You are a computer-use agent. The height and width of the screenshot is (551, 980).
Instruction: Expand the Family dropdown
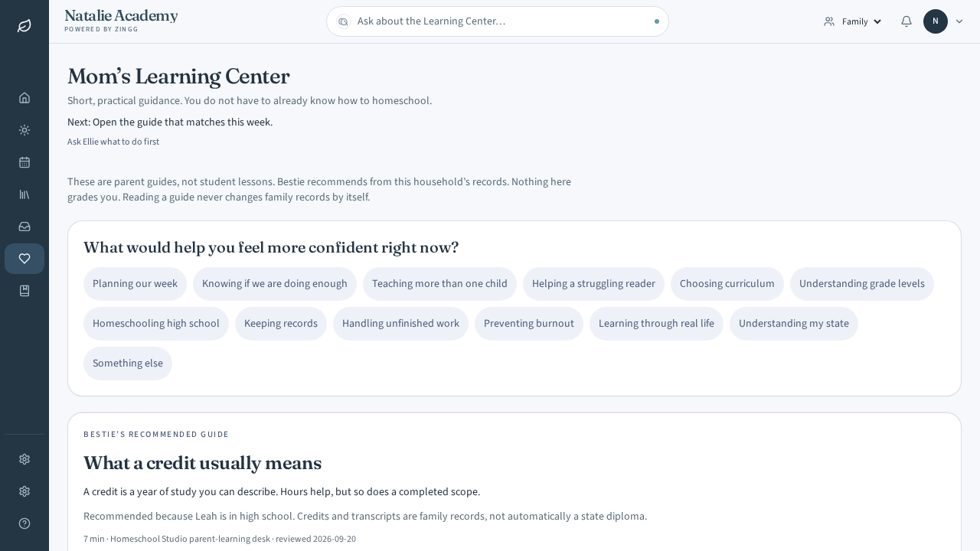(x=853, y=21)
